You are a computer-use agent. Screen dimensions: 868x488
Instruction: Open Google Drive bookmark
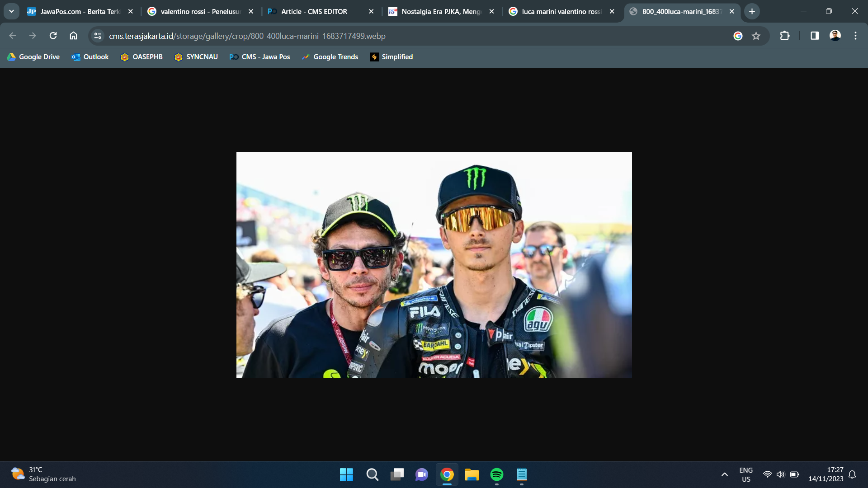33,57
